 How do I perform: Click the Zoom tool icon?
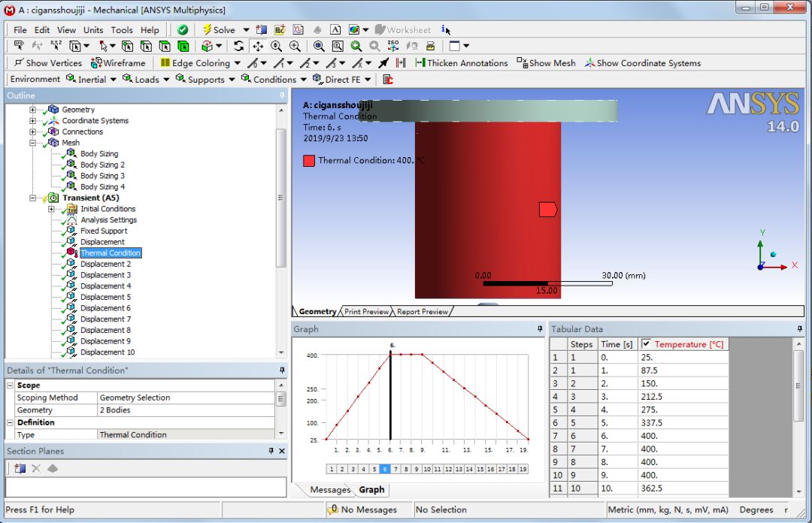click(x=276, y=46)
